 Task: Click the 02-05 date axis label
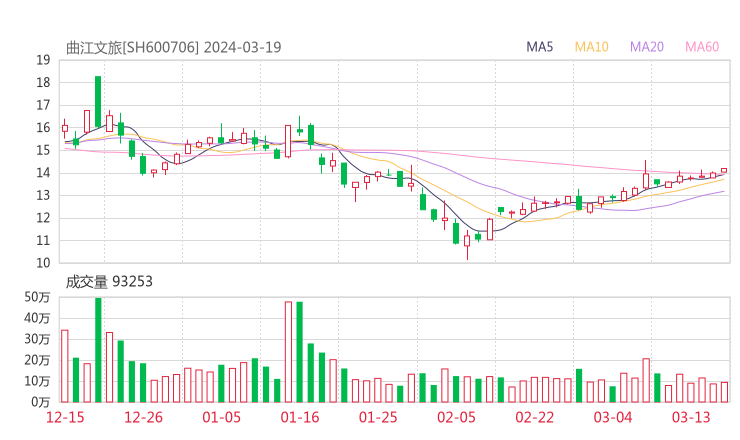456,417
